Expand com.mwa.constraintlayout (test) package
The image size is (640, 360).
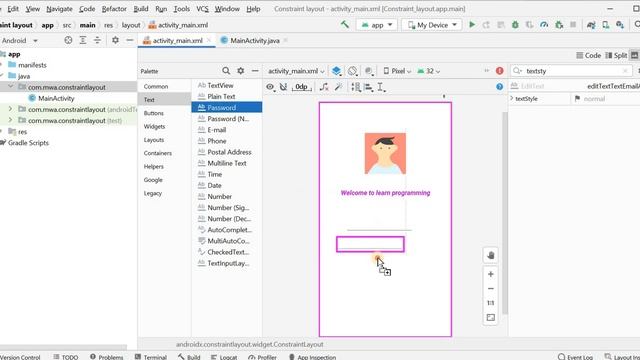11,120
